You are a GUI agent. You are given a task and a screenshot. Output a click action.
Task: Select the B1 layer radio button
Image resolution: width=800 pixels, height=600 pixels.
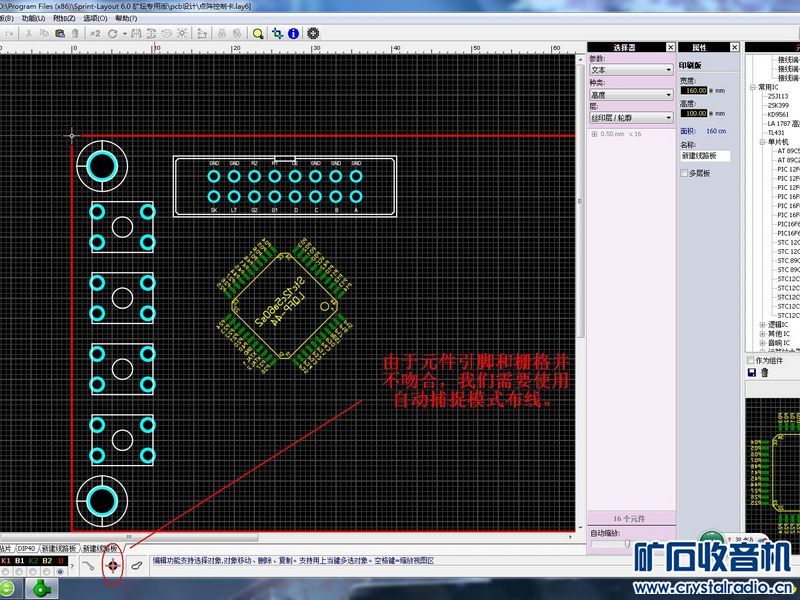19,571
